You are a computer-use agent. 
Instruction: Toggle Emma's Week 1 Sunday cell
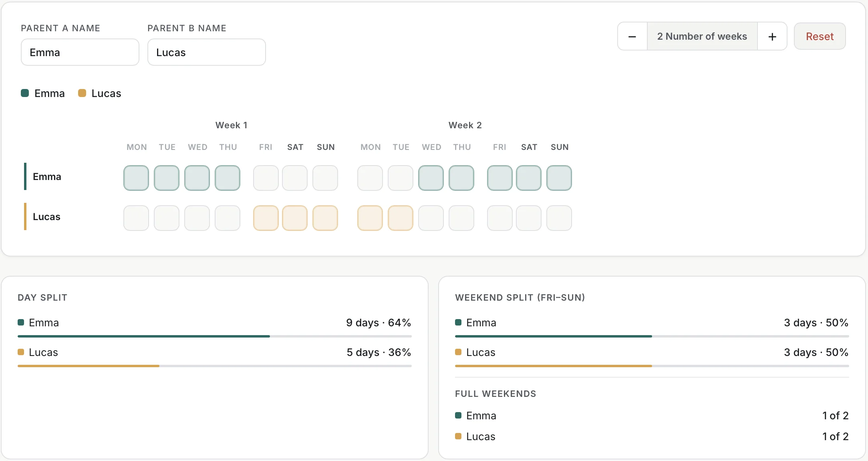tap(325, 178)
